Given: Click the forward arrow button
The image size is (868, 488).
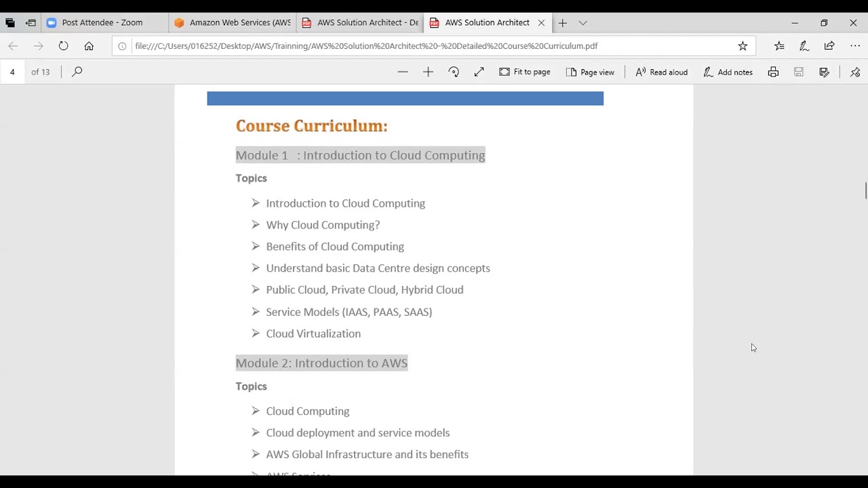Looking at the screenshot, I should (38, 46).
